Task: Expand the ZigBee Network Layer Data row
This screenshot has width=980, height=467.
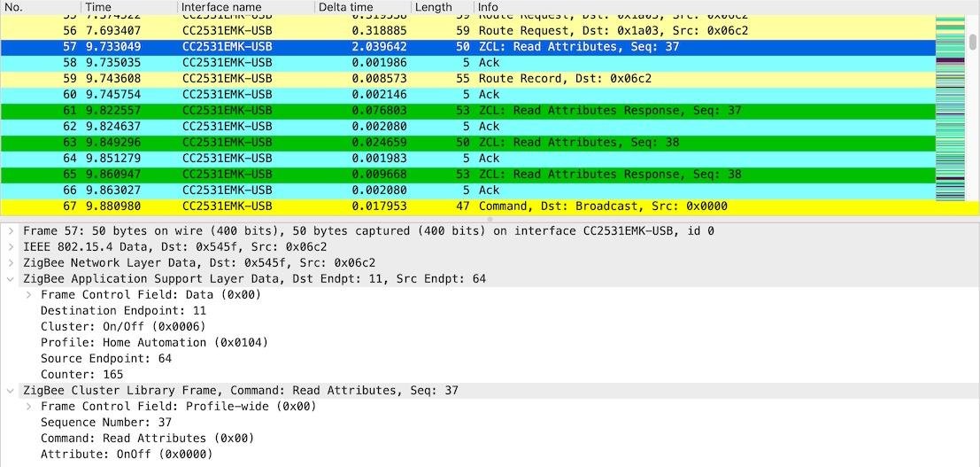Action: [x=10, y=263]
